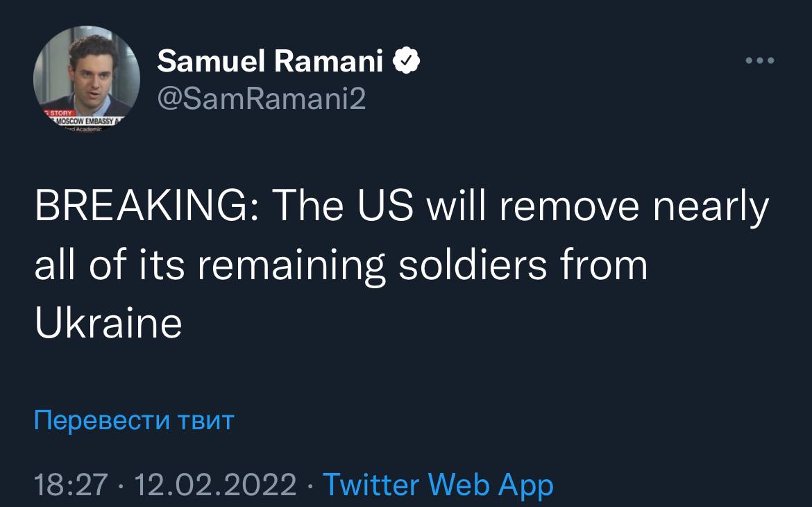Screen dimensions: 812x507
Task: Open the @SamRamani2 handle link
Action: [262, 100]
